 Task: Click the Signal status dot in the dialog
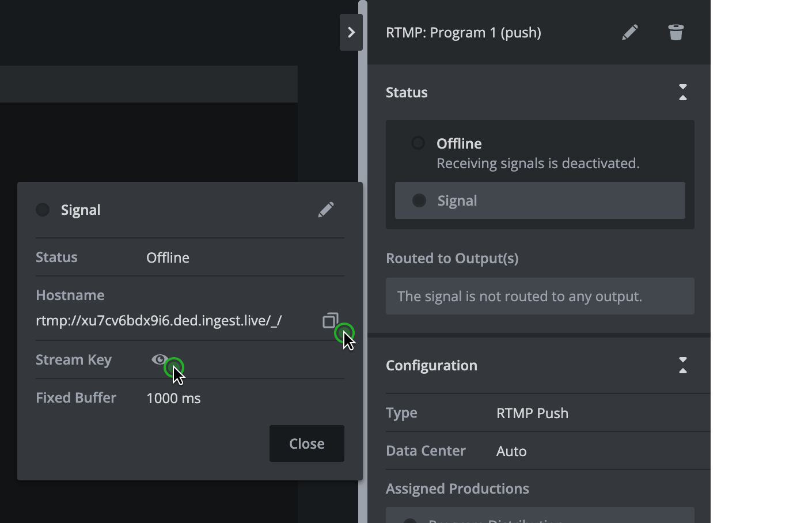[x=43, y=210]
